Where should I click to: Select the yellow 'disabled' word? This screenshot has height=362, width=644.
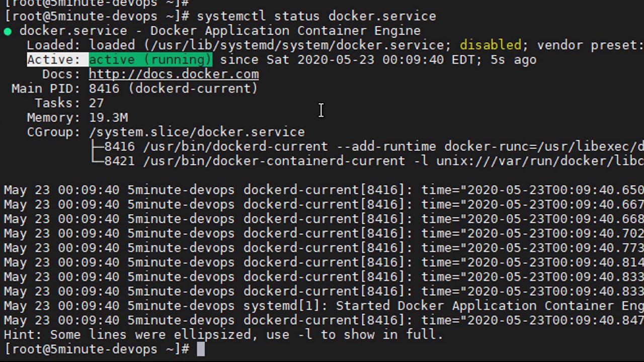(x=491, y=45)
